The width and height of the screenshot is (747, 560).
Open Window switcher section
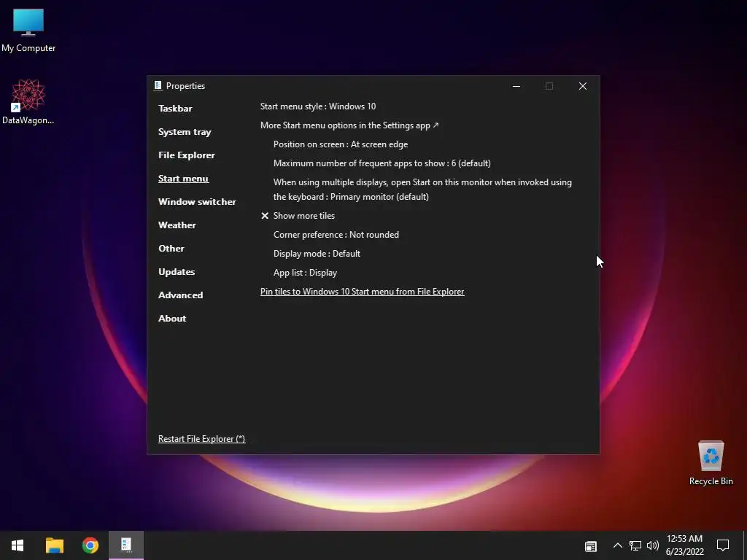click(197, 202)
